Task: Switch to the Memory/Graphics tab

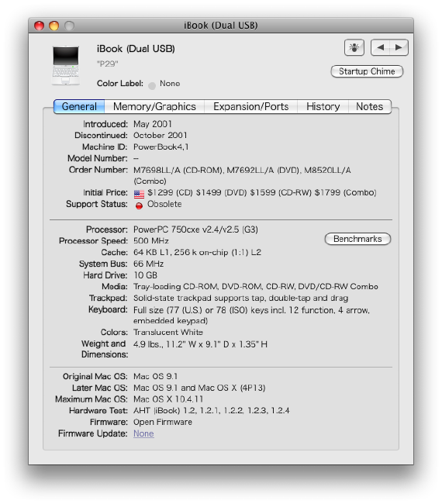Action: (x=154, y=106)
